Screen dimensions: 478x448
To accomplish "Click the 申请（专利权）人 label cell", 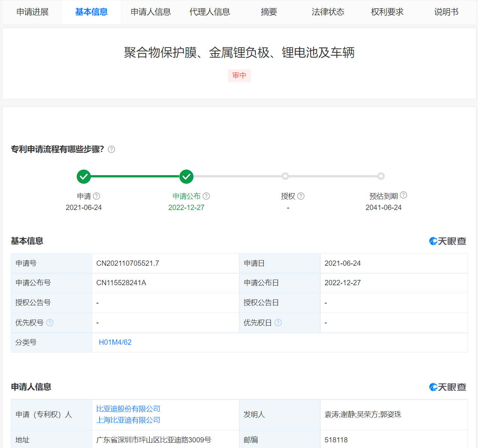I will click(x=51, y=414).
